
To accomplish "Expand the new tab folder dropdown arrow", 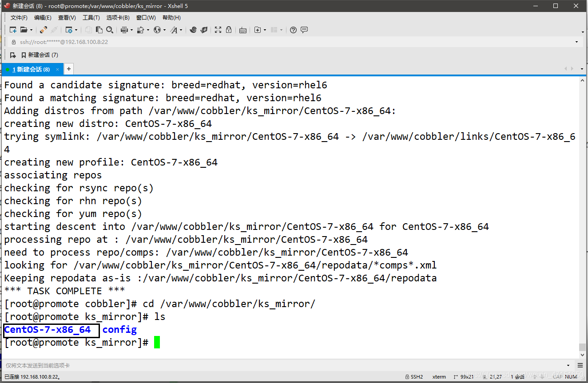I will tap(265, 30).
